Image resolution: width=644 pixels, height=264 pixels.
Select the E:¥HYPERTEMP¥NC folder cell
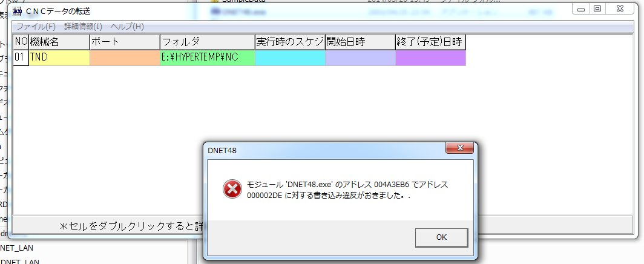pyautogui.click(x=208, y=58)
